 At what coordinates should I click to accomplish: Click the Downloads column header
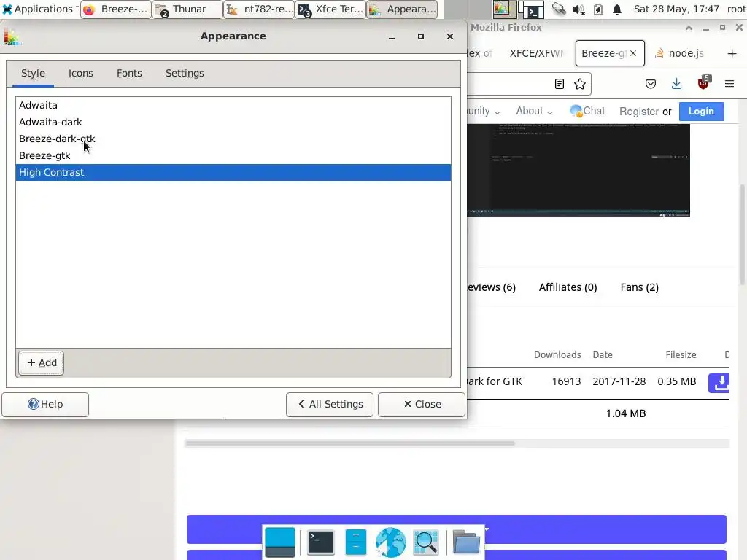(557, 355)
